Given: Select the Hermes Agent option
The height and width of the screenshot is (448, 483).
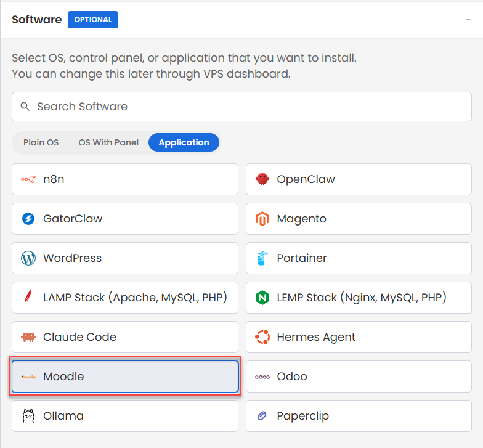Looking at the screenshot, I should coord(359,337).
